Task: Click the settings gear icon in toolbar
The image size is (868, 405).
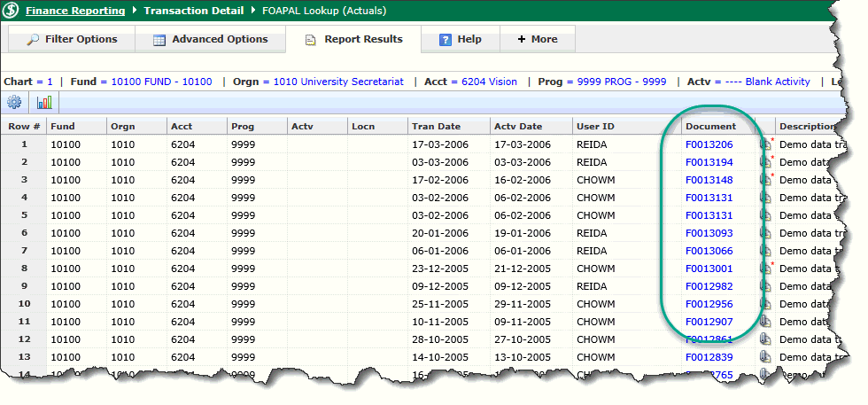Action: (x=15, y=102)
